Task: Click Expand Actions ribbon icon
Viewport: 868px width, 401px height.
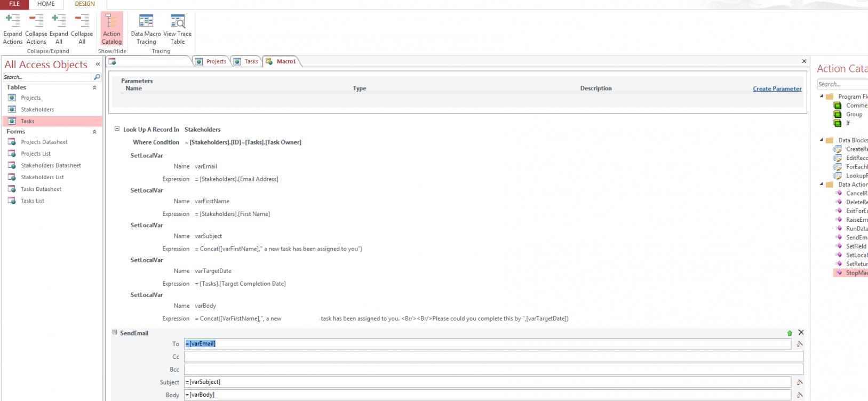Action: (x=12, y=29)
